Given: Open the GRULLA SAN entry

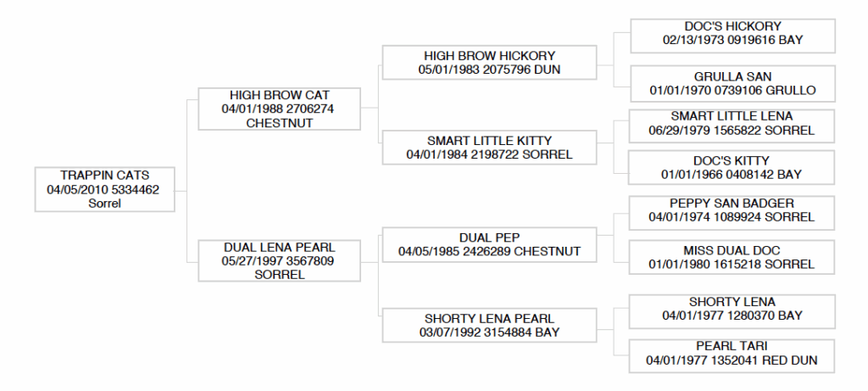Looking at the screenshot, I should pyautogui.click(x=732, y=82).
